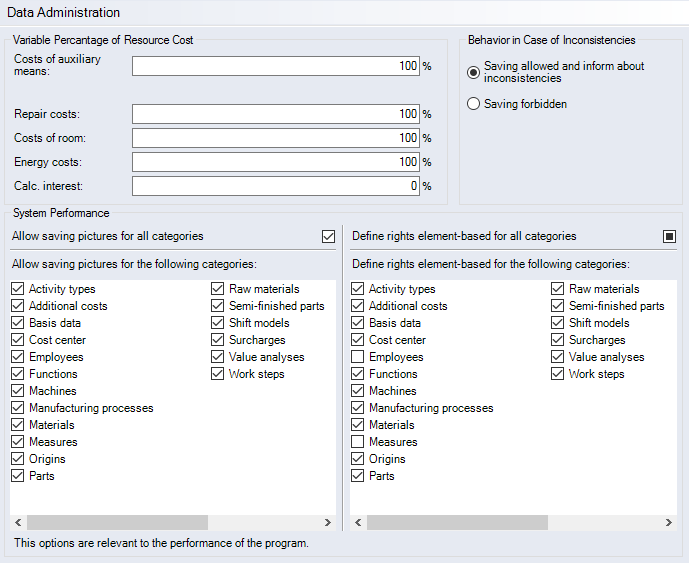Uncheck Additional costs in element-based rights list
This screenshot has height=563, width=689.
pos(358,306)
